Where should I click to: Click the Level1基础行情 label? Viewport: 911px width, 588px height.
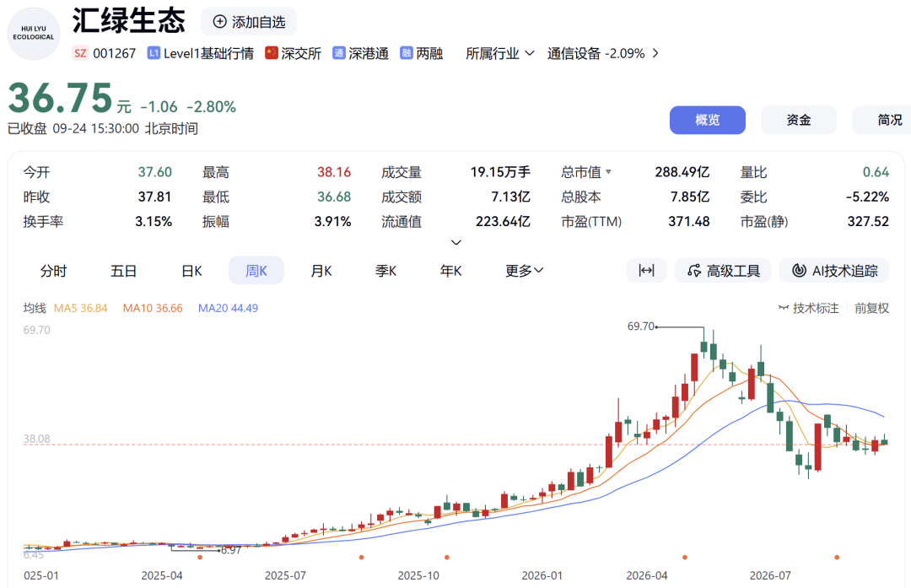tap(208, 53)
